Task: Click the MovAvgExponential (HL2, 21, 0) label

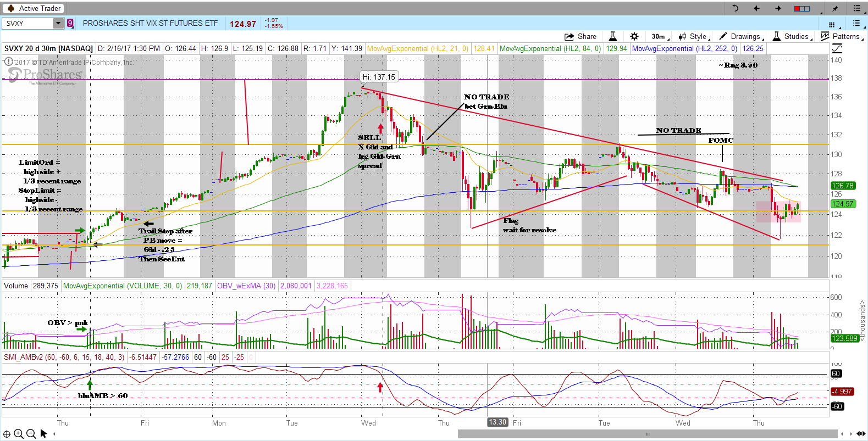Action: click(418, 48)
